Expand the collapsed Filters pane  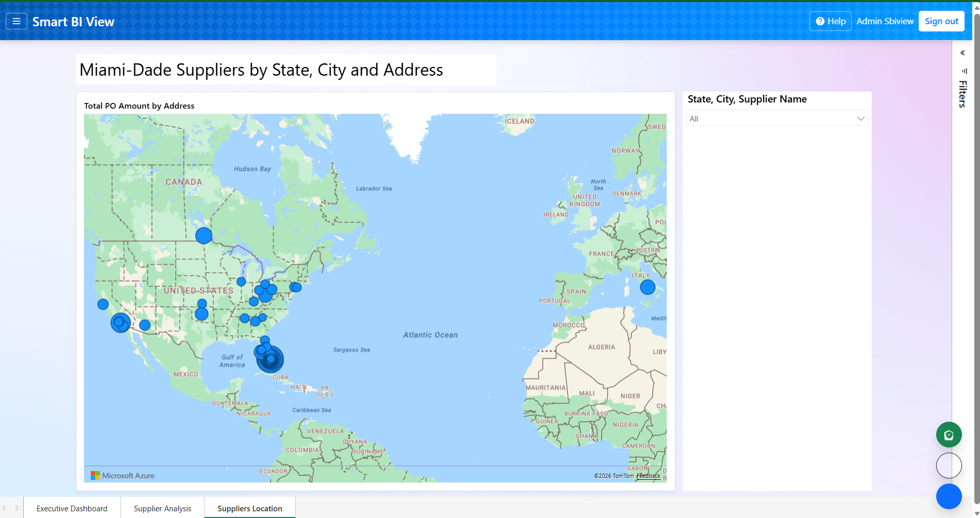click(962, 52)
